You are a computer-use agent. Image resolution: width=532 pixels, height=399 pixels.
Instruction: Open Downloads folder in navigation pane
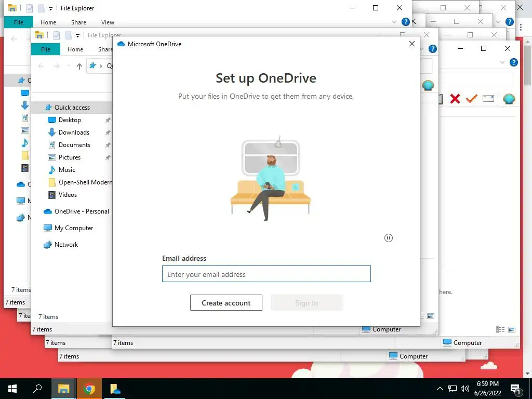click(x=74, y=132)
